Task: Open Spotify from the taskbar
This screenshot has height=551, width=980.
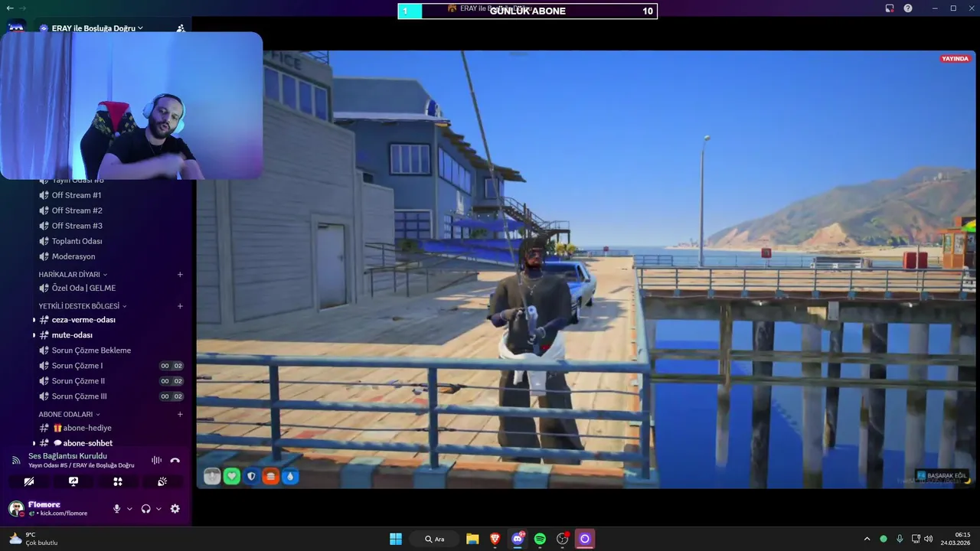Action: click(540, 539)
